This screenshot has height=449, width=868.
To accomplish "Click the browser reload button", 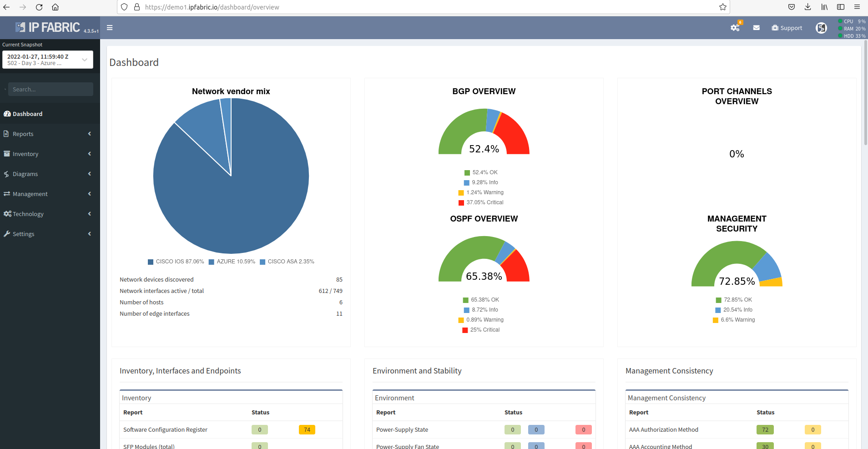I will point(39,7).
